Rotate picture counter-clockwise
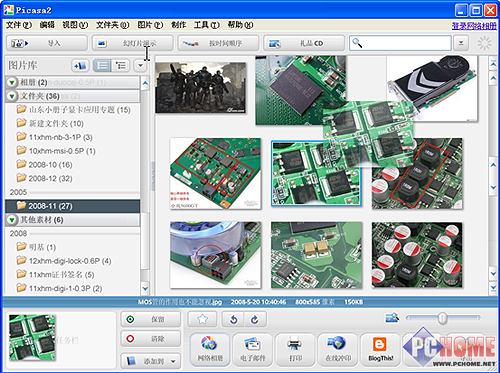Viewport: 500px width, 373px height. click(233, 319)
